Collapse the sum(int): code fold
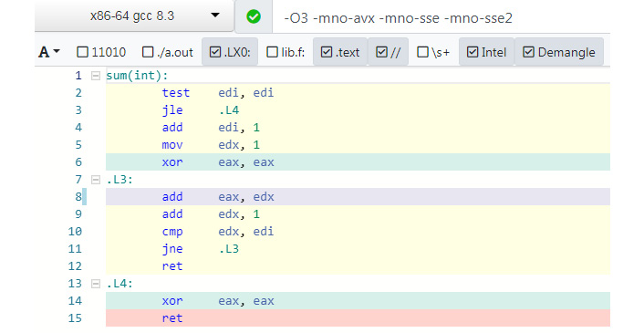Screen dimensions: 644x333 (x=95, y=76)
